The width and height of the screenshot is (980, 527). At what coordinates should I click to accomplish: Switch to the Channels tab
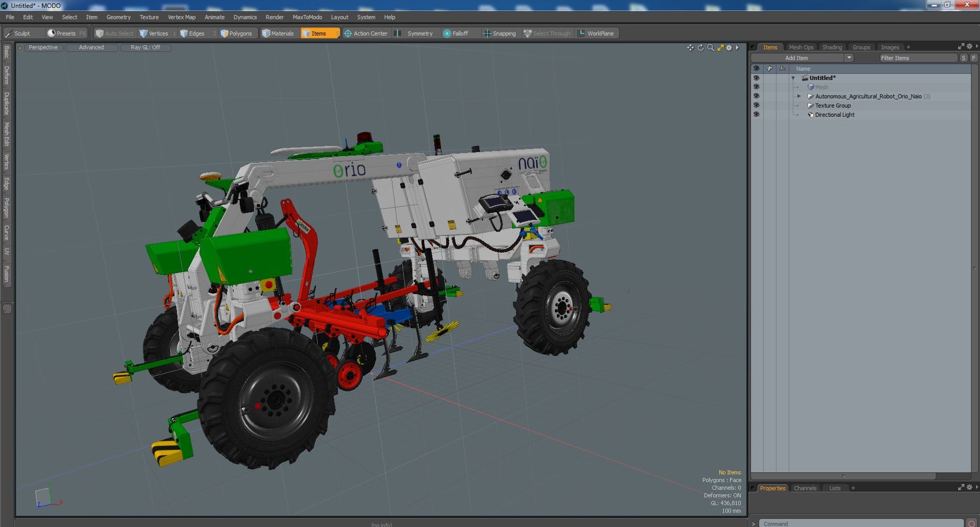805,488
